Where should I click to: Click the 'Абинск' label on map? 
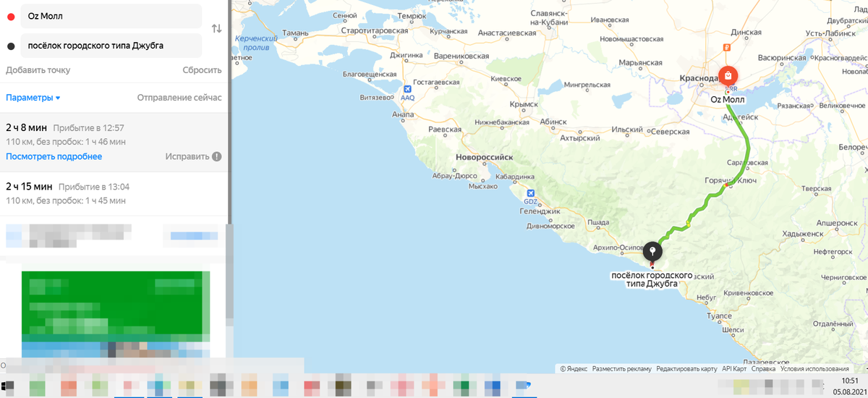coord(553,122)
